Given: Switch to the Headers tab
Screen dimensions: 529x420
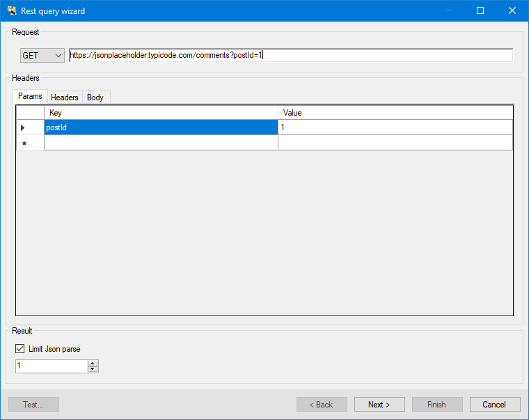Looking at the screenshot, I should [65, 98].
